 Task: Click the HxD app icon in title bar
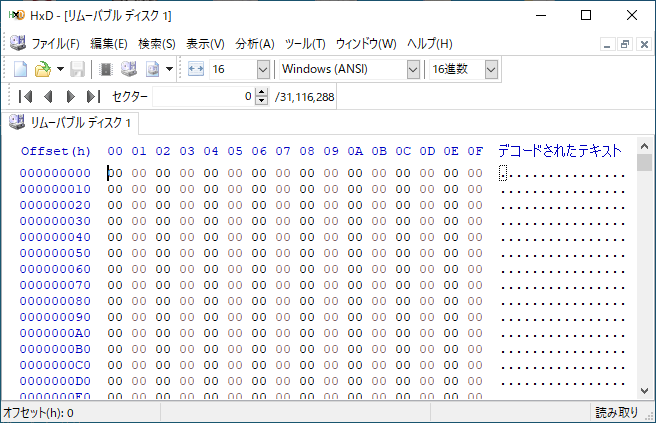[17, 15]
